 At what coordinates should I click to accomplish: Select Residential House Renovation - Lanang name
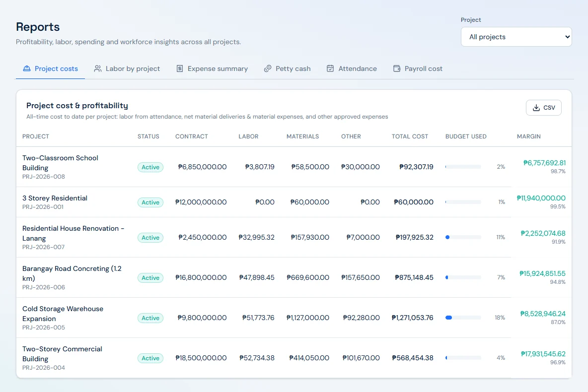(x=73, y=233)
